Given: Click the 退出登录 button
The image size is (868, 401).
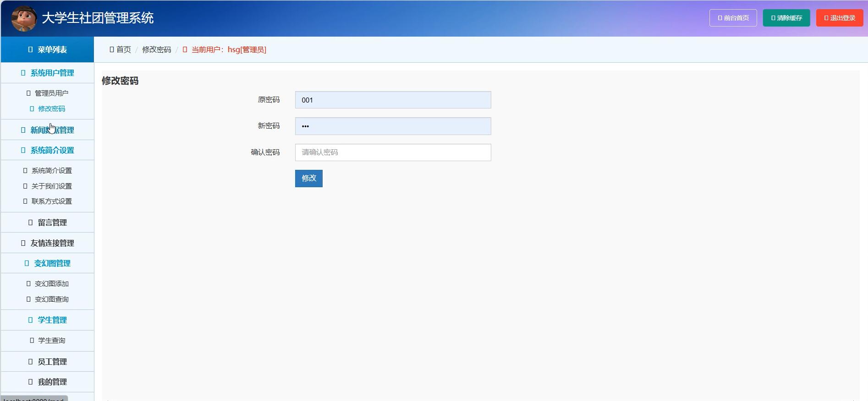Looking at the screenshot, I should 839,18.
